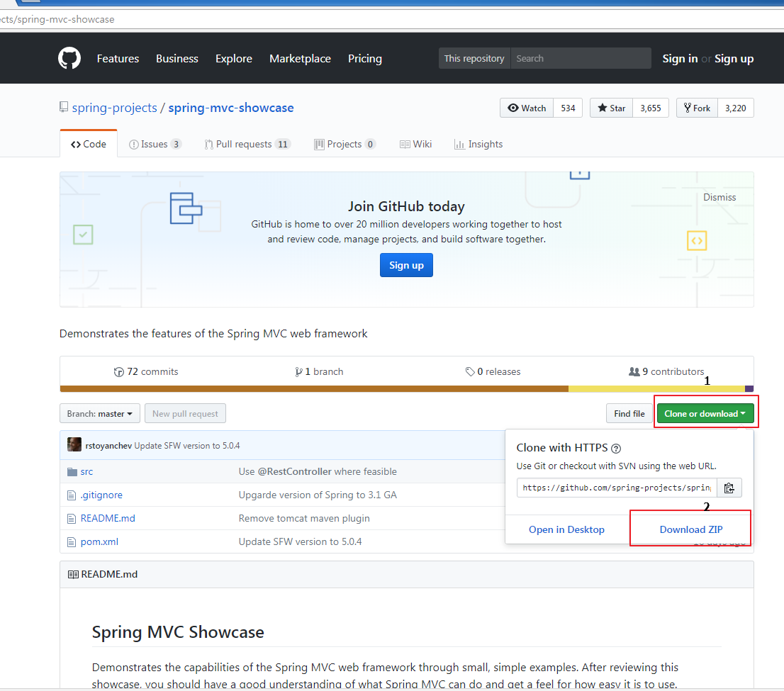Click the Clone with HTTPS heading
The height and width of the screenshot is (691, 784).
tap(562, 447)
